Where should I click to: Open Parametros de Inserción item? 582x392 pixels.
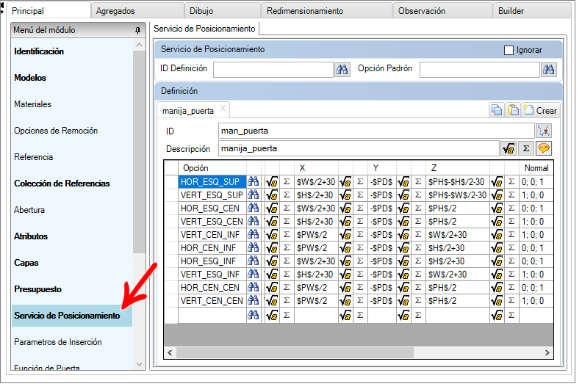coord(58,342)
